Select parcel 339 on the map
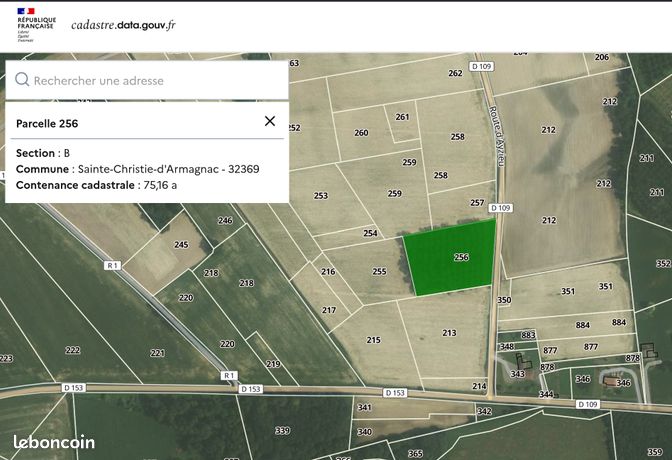672x460 pixels. (282, 430)
